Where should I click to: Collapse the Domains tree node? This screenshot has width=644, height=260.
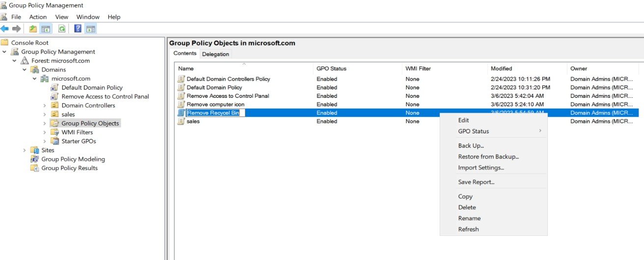pos(25,69)
